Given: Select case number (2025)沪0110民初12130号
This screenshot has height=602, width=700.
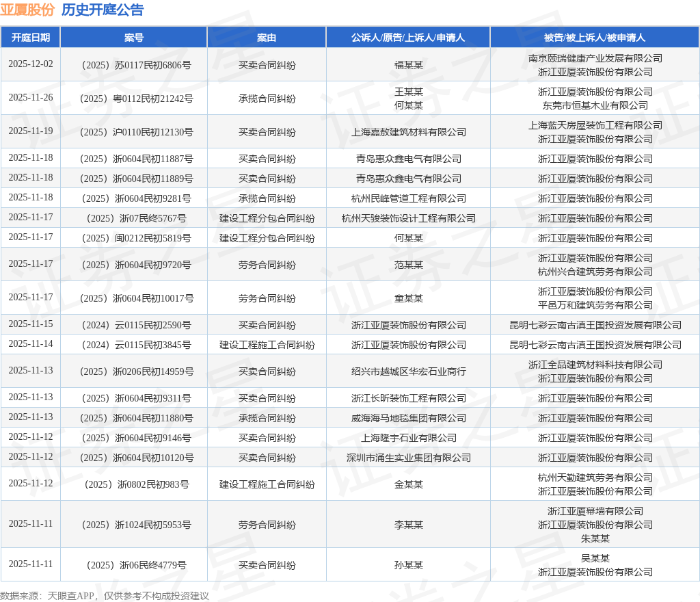Looking at the screenshot, I should 136,132.
